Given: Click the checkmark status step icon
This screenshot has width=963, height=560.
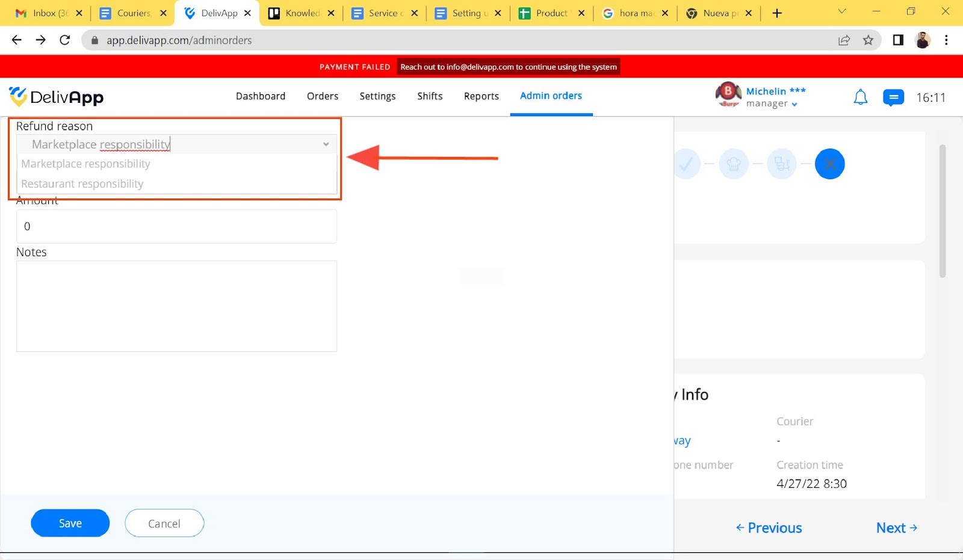Looking at the screenshot, I should pos(687,164).
